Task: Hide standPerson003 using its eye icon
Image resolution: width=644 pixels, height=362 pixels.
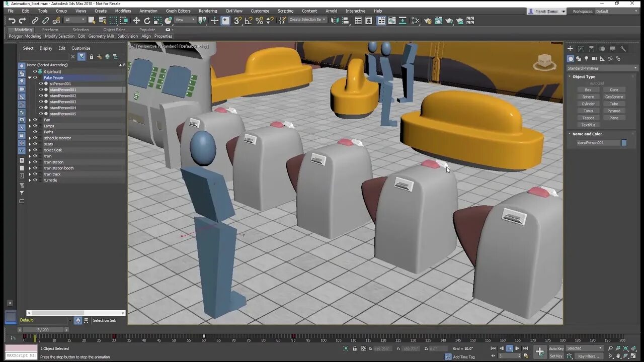Action: (41, 102)
